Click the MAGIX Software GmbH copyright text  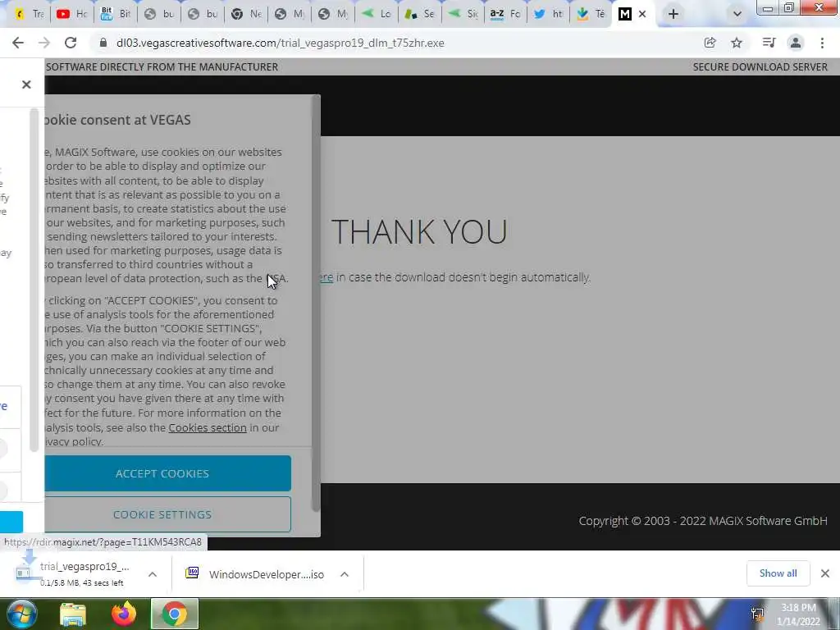703,521
